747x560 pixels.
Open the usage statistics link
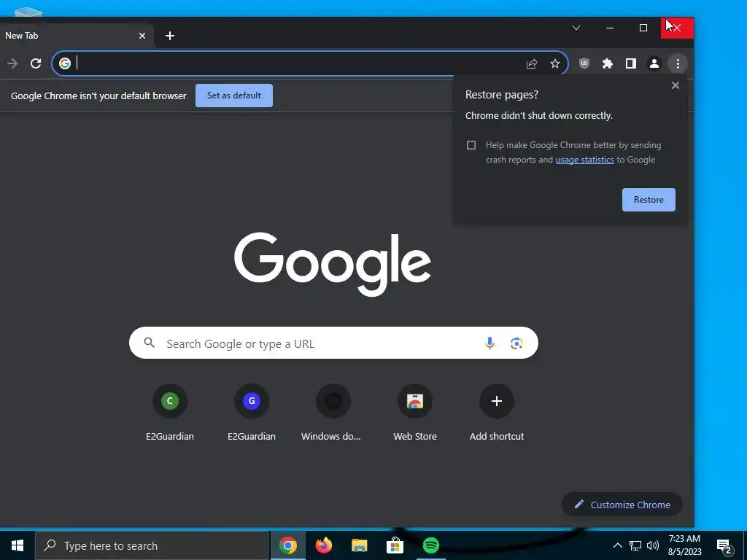tap(584, 160)
